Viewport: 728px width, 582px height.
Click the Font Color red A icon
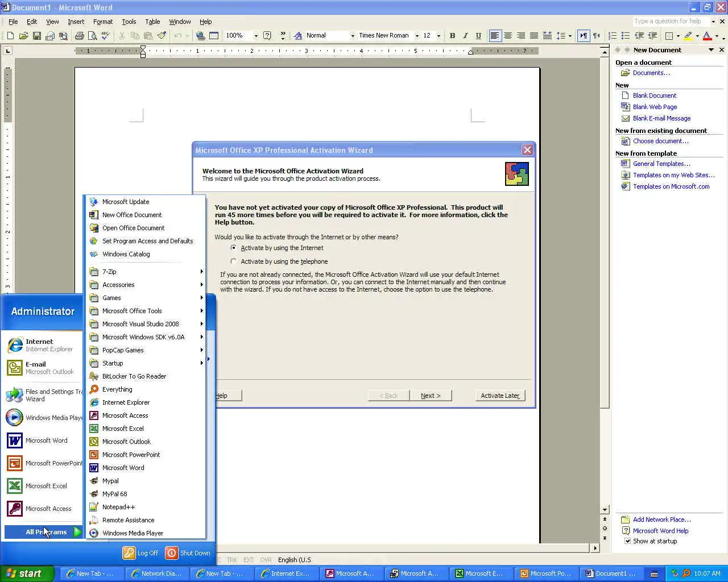[x=707, y=36]
